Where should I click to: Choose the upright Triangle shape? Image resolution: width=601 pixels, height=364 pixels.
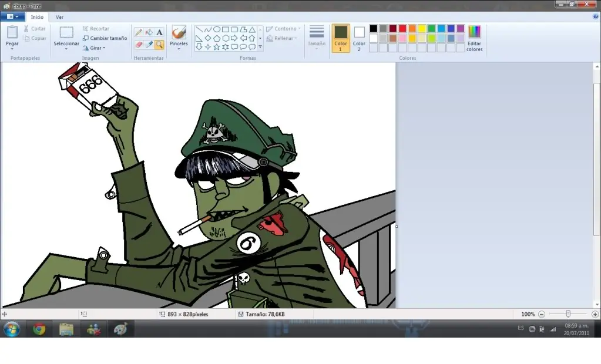252,29
